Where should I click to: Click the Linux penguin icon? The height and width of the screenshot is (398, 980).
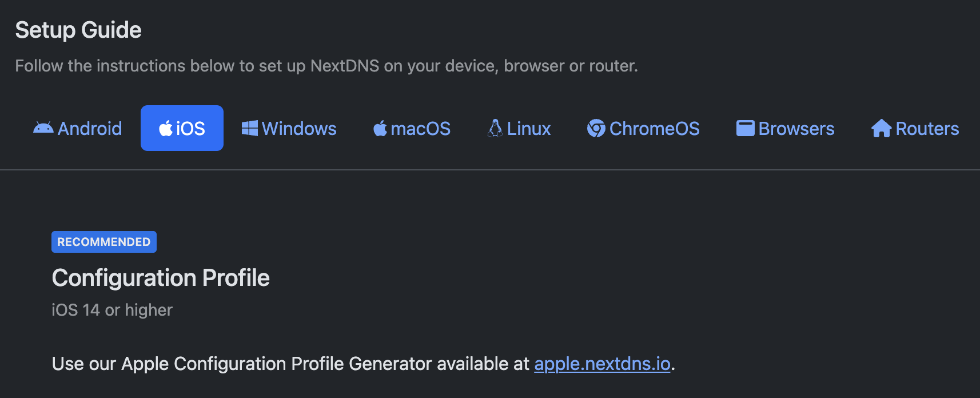[494, 127]
